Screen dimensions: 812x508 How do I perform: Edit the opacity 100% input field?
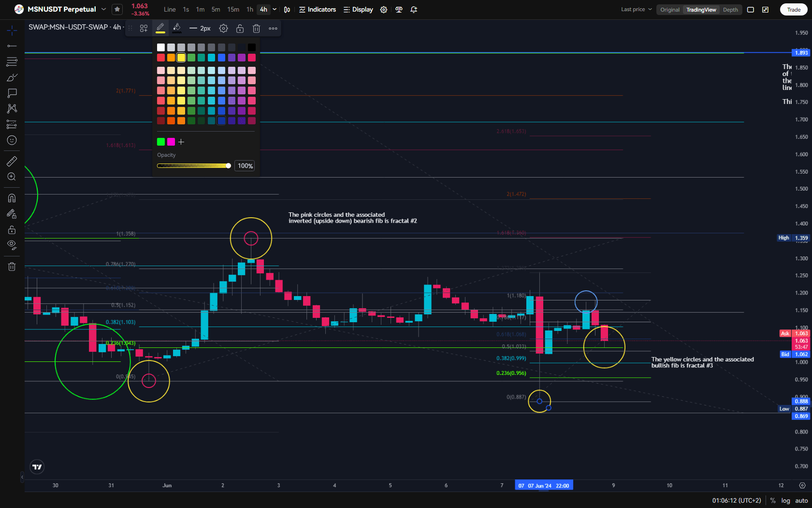[245, 166]
